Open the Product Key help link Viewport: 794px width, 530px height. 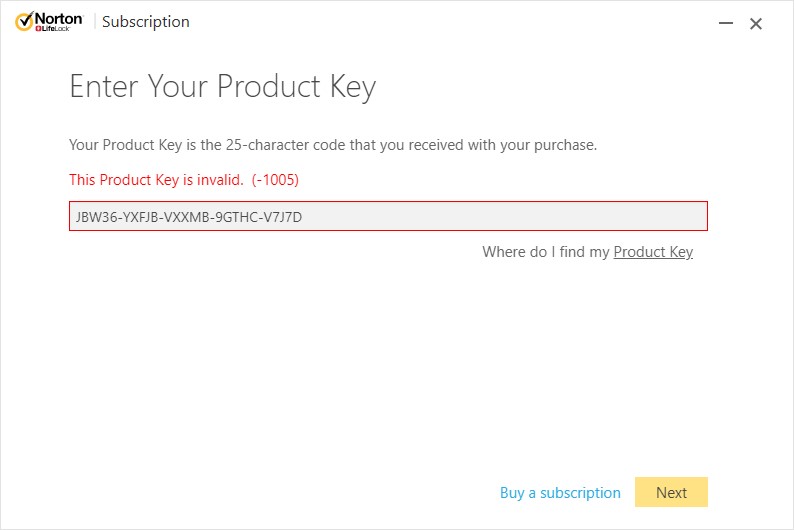(x=653, y=252)
